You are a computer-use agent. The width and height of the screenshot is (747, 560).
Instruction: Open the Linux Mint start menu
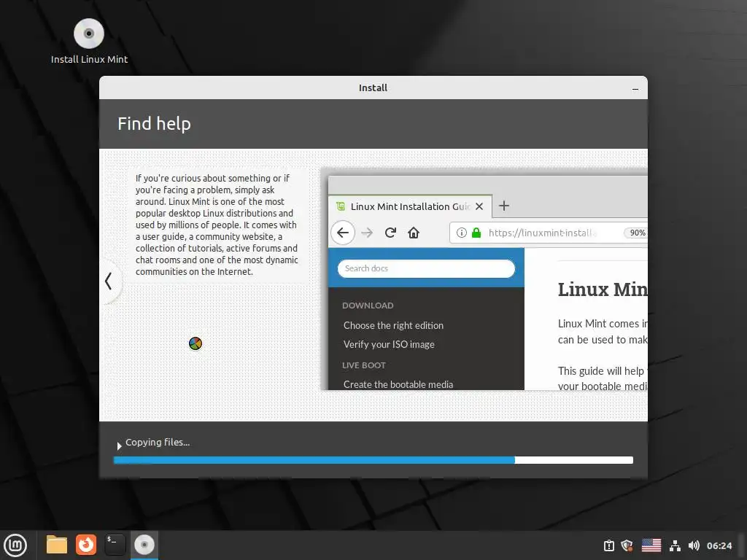(15, 545)
